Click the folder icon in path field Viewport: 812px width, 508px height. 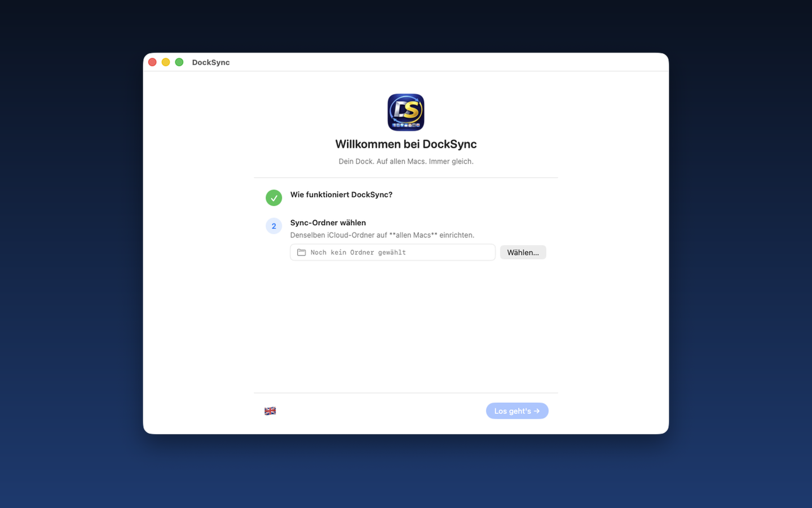pos(302,252)
